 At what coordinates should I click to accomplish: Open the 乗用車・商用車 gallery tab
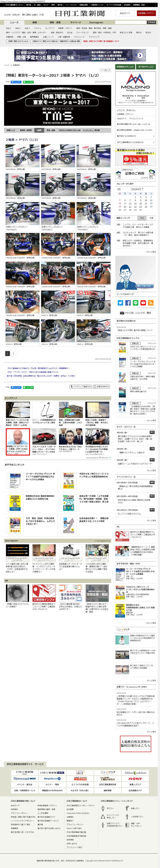tap(26, 130)
